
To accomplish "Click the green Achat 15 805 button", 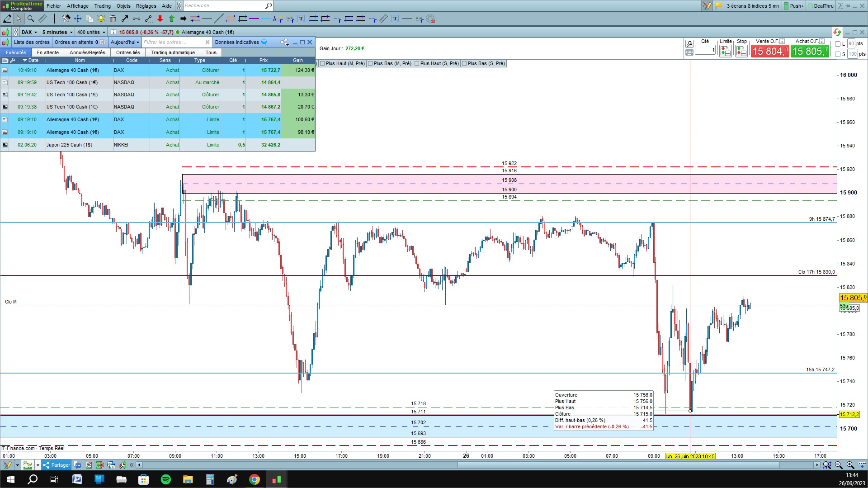I will tap(810, 51).
